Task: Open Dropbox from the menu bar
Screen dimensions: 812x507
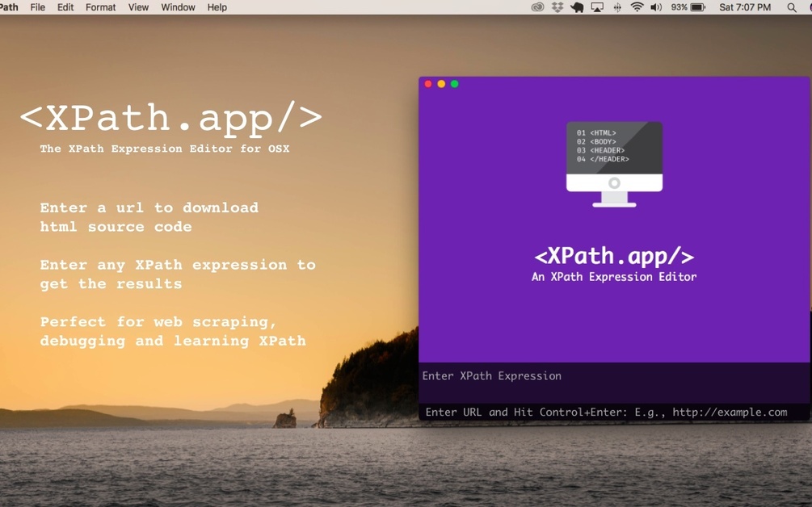Action: pos(557,7)
